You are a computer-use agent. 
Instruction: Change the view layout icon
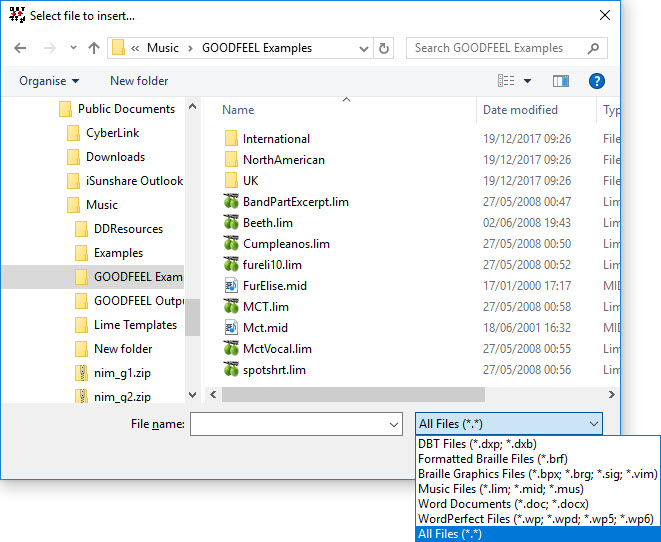point(506,80)
